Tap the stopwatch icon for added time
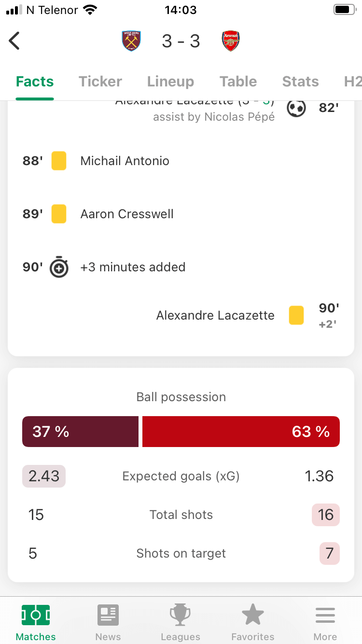The width and height of the screenshot is (362, 644). [58, 267]
